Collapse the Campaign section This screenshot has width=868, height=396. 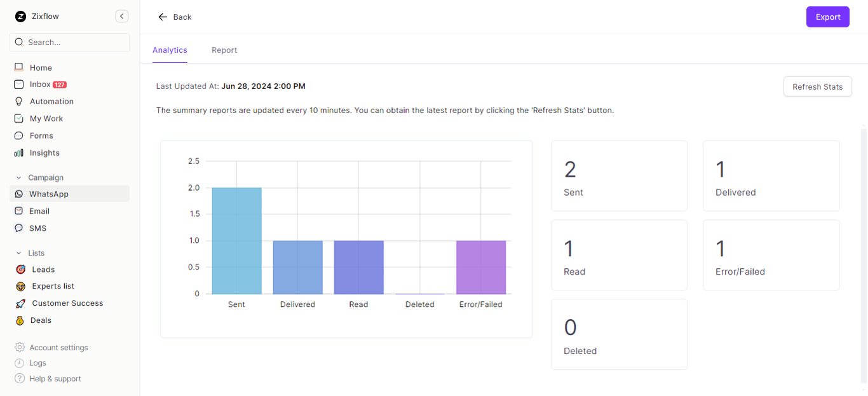point(18,177)
